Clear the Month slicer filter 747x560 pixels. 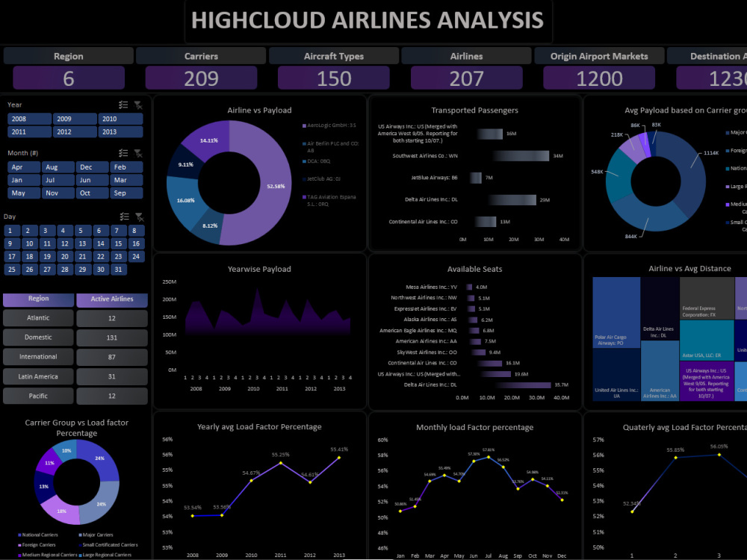138,155
